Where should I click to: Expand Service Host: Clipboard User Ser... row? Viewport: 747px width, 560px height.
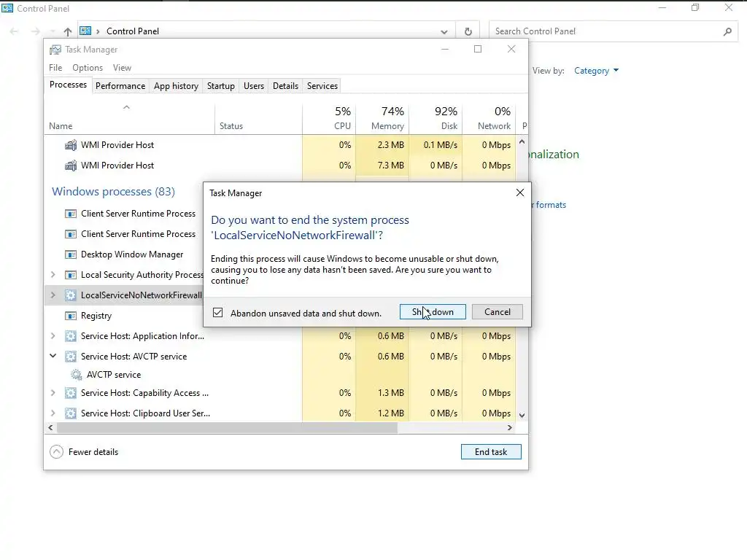pyautogui.click(x=53, y=413)
